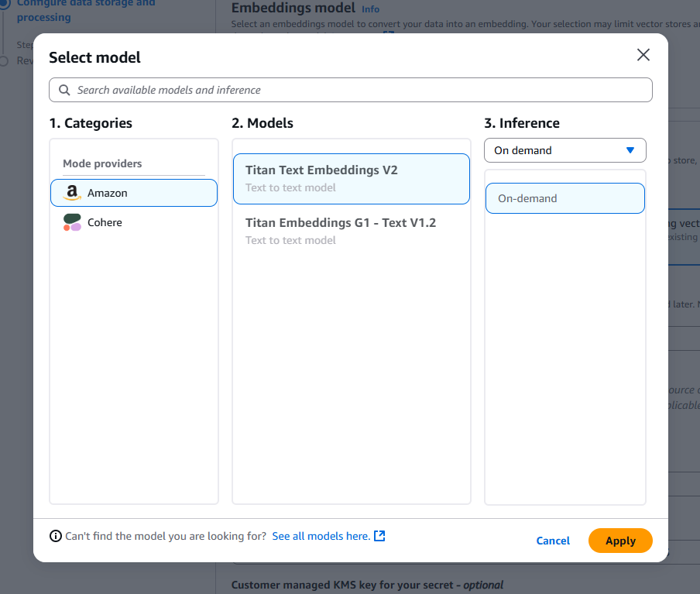Select the 'On-demand' inference option
Screen dimensions: 700x594
[x=564, y=198]
